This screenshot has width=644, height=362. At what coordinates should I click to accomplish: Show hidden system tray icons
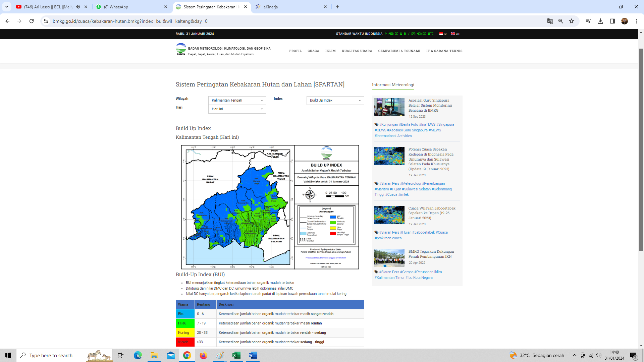(x=575, y=355)
